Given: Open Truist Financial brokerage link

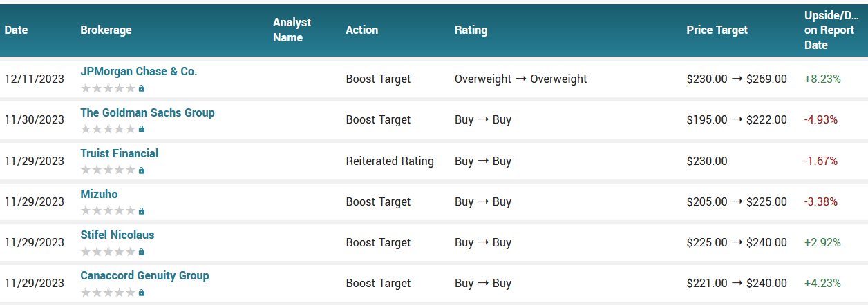Looking at the screenshot, I should coord(120,153).
